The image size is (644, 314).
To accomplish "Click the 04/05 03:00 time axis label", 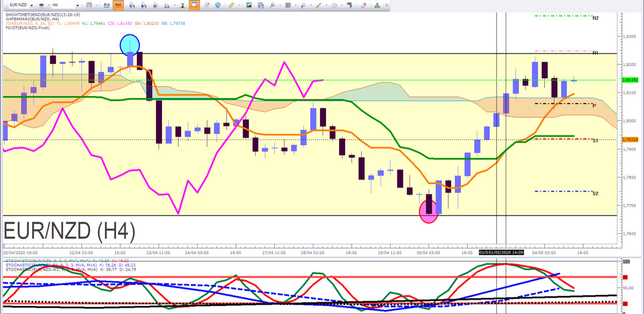I will point(544,253).
